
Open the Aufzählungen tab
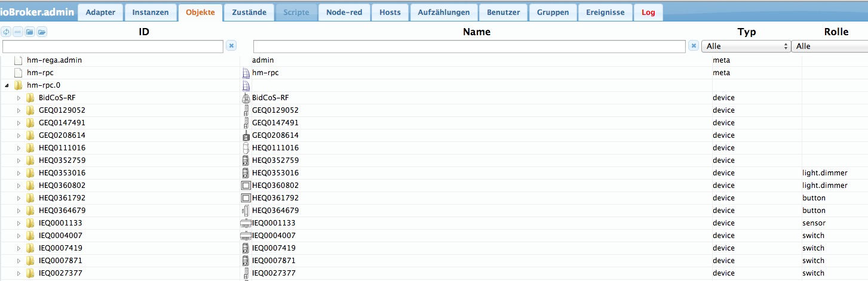pos(444,13)
